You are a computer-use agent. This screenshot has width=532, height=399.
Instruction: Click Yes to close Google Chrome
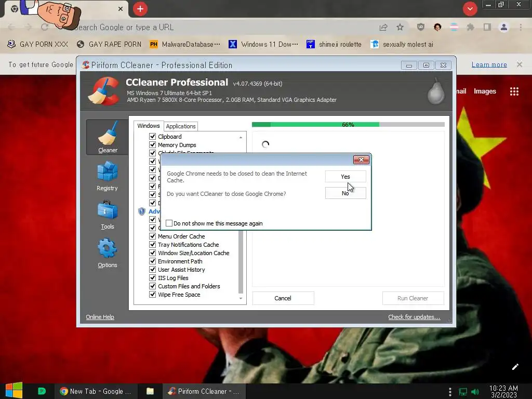(x=345, y=177)
